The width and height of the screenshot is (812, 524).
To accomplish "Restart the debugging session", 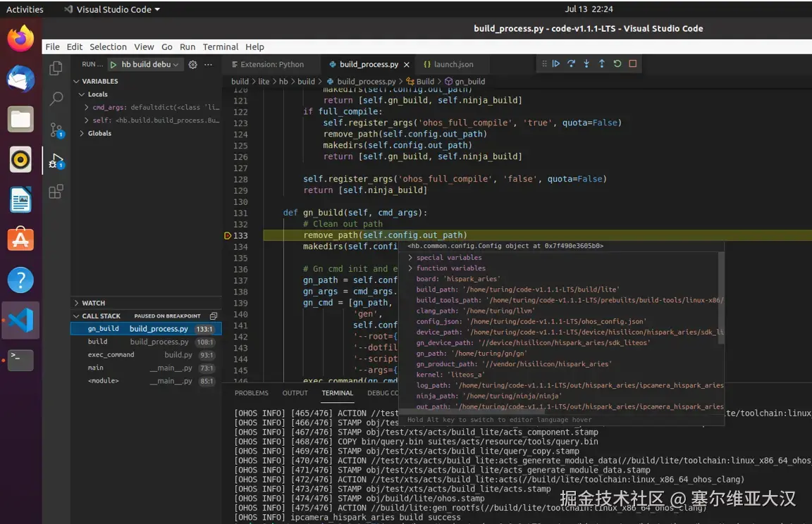I will (617, 64).
